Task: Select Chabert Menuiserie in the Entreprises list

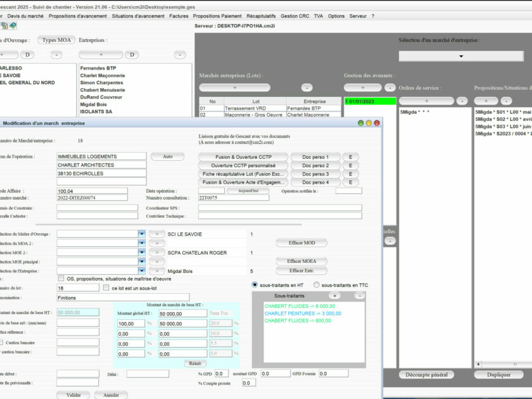Action: coord(103,90)
